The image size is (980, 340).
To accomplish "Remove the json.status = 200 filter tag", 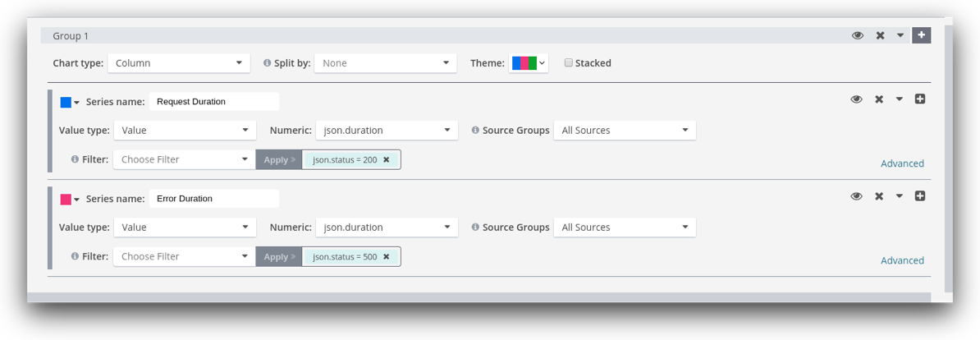I will point(387,160).
